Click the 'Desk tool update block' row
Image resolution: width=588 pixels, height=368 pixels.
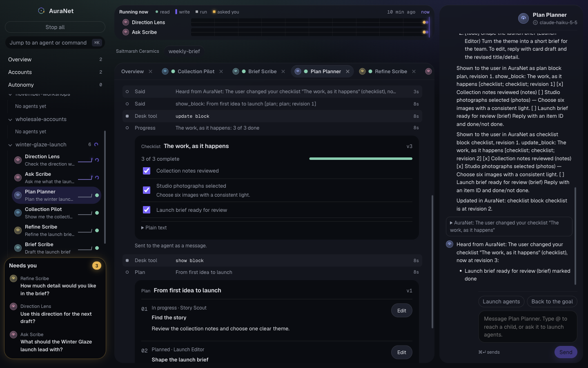[272, 116]
